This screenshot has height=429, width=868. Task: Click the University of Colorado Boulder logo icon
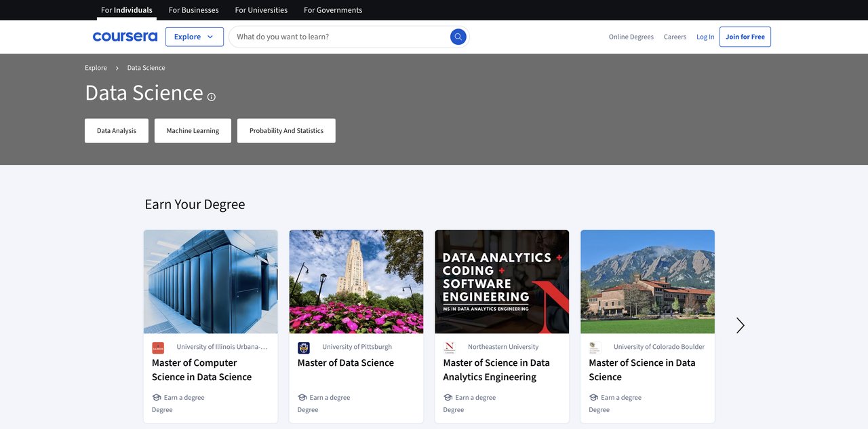tap(595, 348)
